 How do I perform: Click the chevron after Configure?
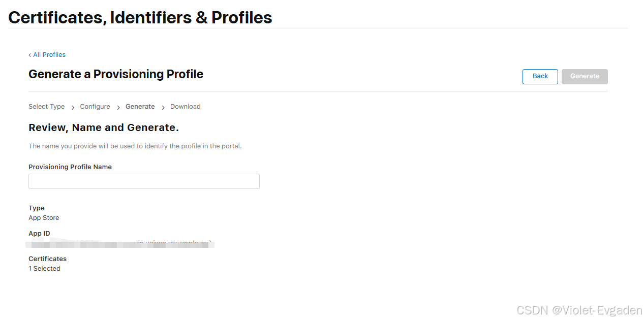(x=118, y=107)
